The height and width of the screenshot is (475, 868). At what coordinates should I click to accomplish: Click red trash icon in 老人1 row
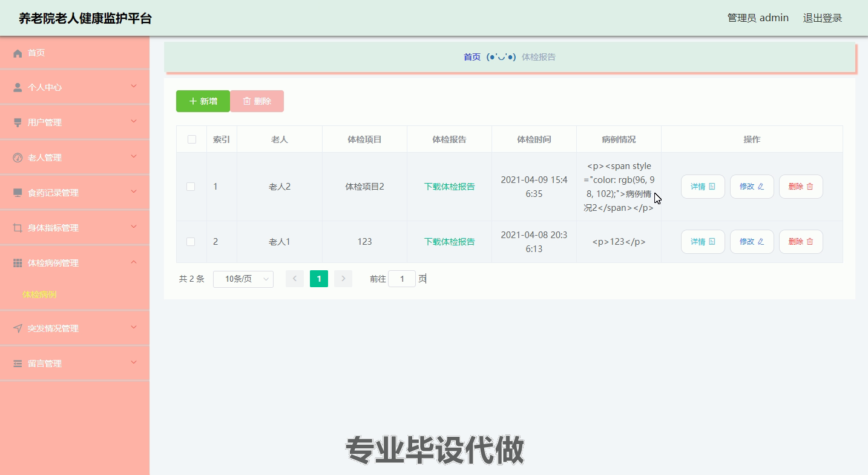tap(810, 242)
